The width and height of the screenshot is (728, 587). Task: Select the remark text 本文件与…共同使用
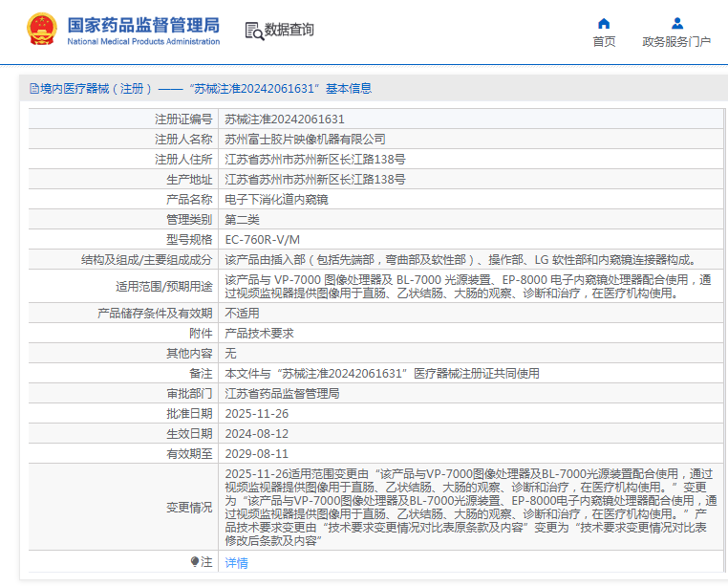[x=381, y=374]
